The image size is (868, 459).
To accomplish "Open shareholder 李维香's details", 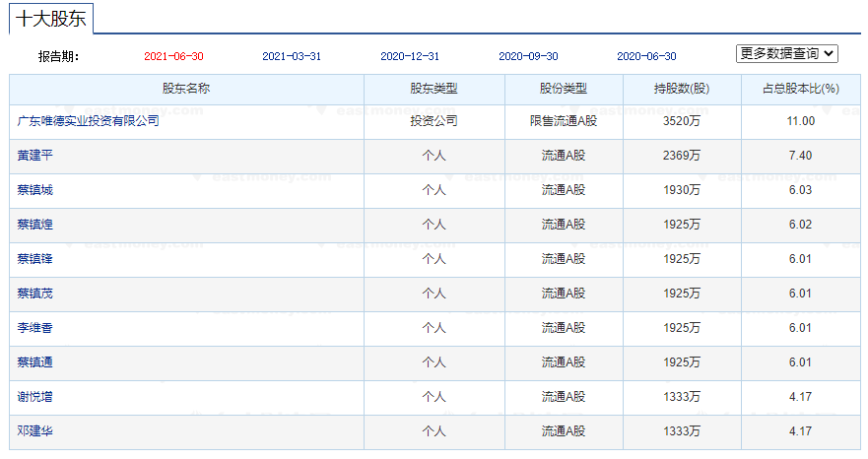I will [x=34, y=328].
